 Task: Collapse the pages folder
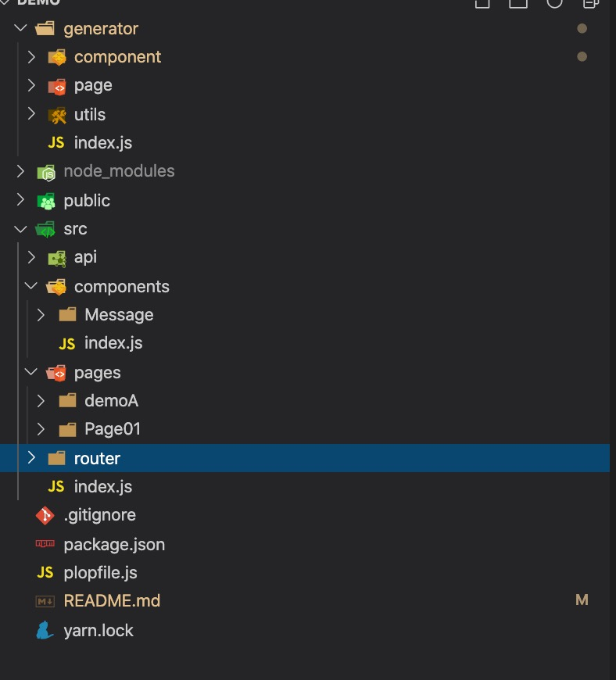point(31,372)
